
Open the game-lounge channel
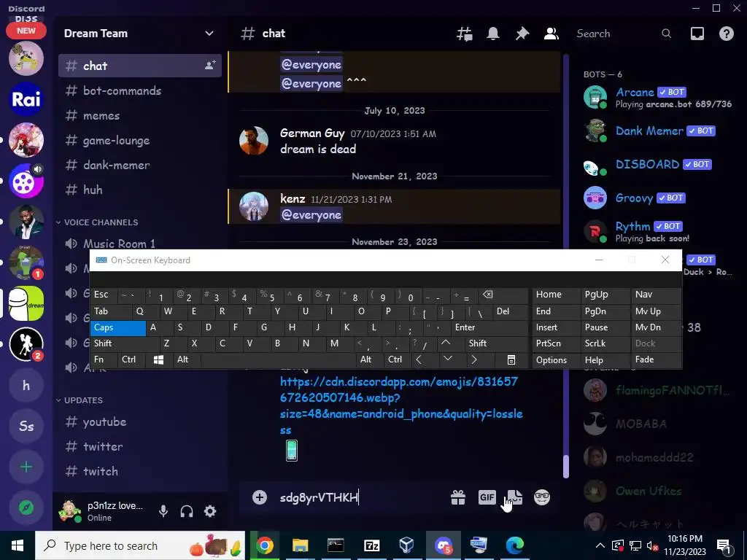(x=140, y=140)
